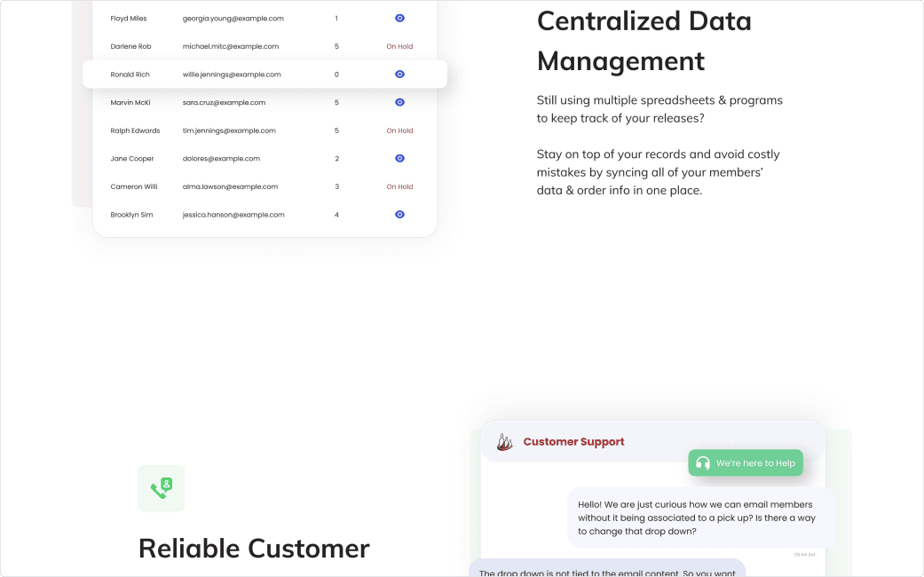Click the eye icon for Floyd Miles
This screenshot has width=924, height=577.
tap(399, 18)
